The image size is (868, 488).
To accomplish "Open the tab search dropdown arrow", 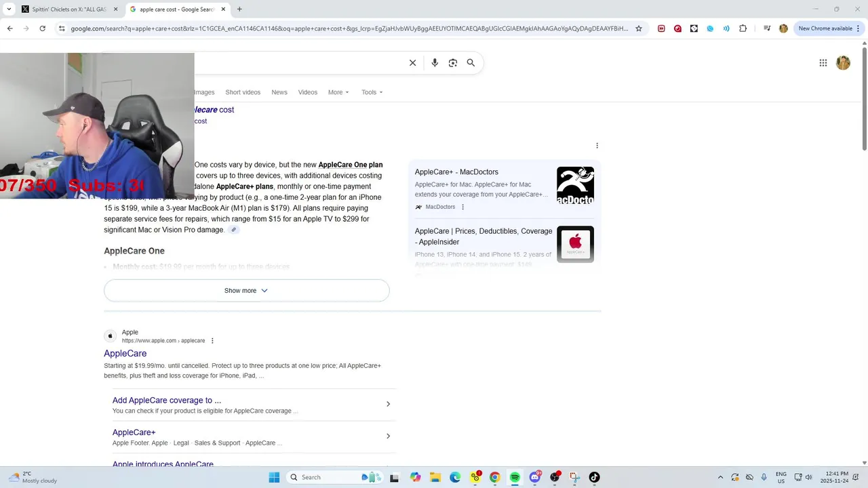I will pyautogui.click(x=9, y=9).
